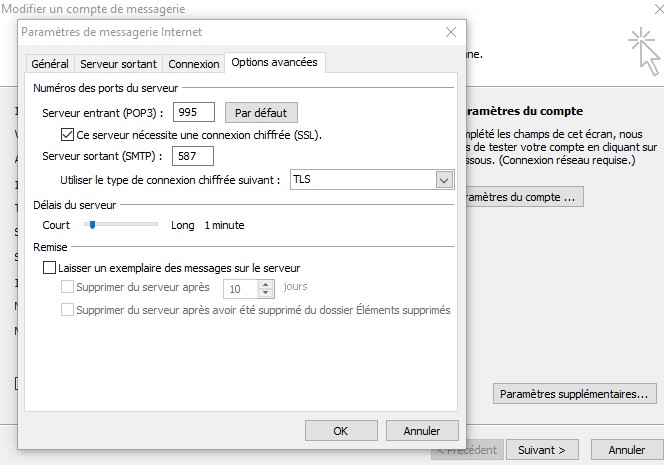Open the TLS encryption type dropdown
The height and width of the screenshot is (465, 664).
444,180
